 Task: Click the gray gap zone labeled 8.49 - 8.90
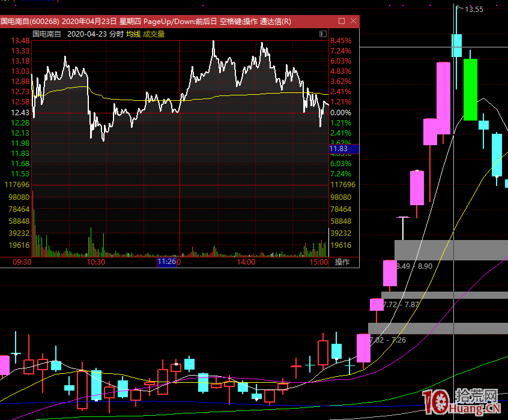[451, 249]
